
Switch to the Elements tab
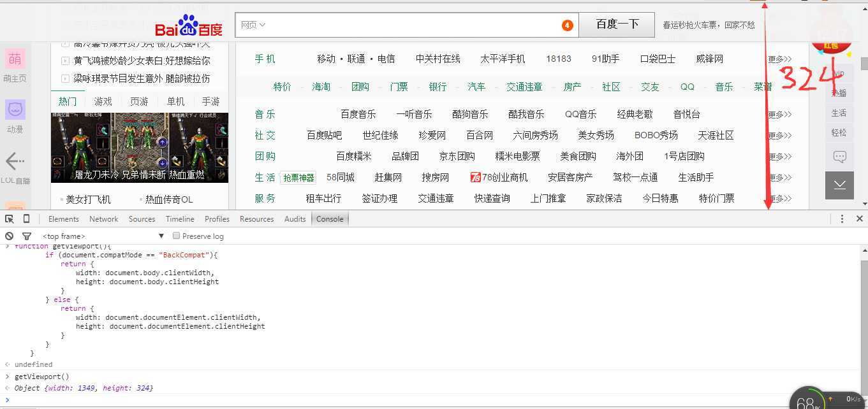click(x=64, y=219)
